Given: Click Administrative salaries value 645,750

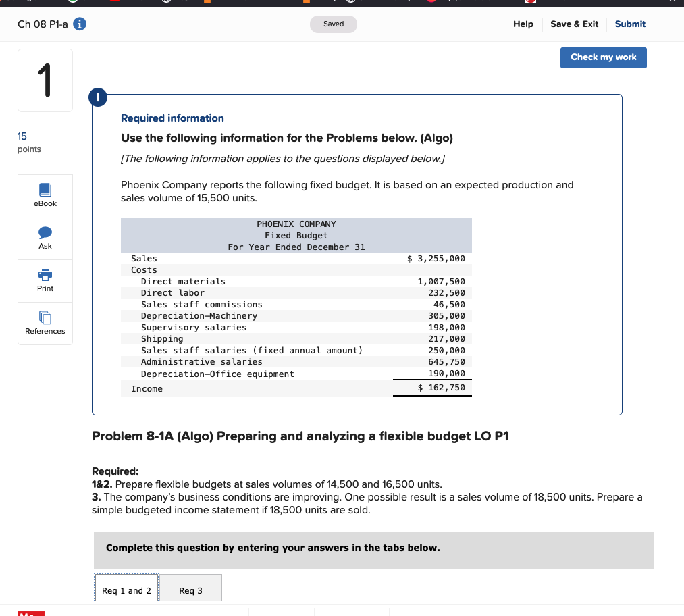Looking at the screenshot, I should pos(446,361).
